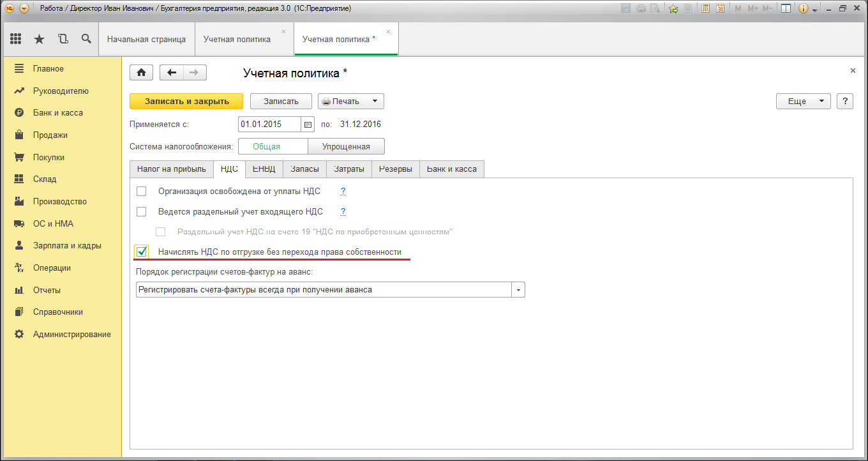Viewport: 868px width, 461px height.
Task: Open the history icon in the toolbar
Action: [63, 39]
